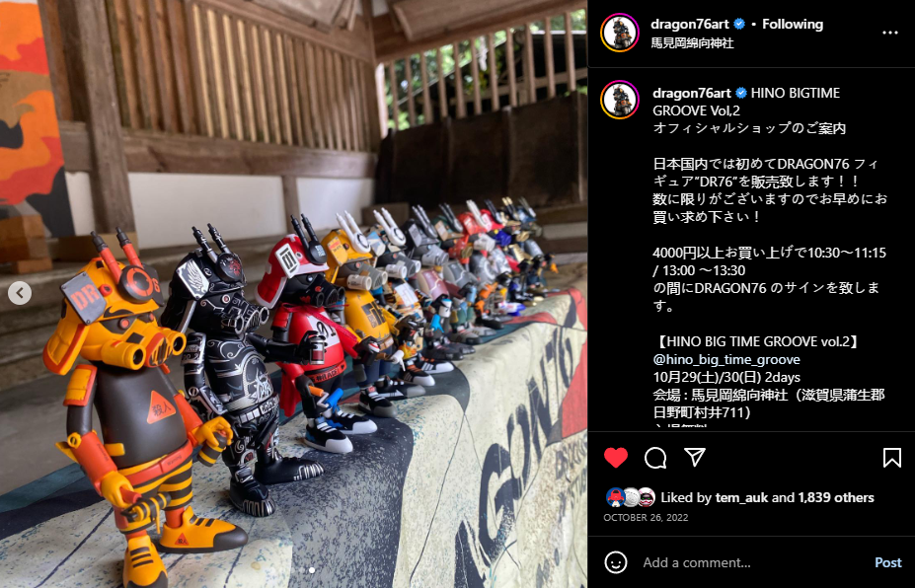915x588 pixels.
Task: Open the dragon76art profile from the header username
Action: tap(690, 24)
